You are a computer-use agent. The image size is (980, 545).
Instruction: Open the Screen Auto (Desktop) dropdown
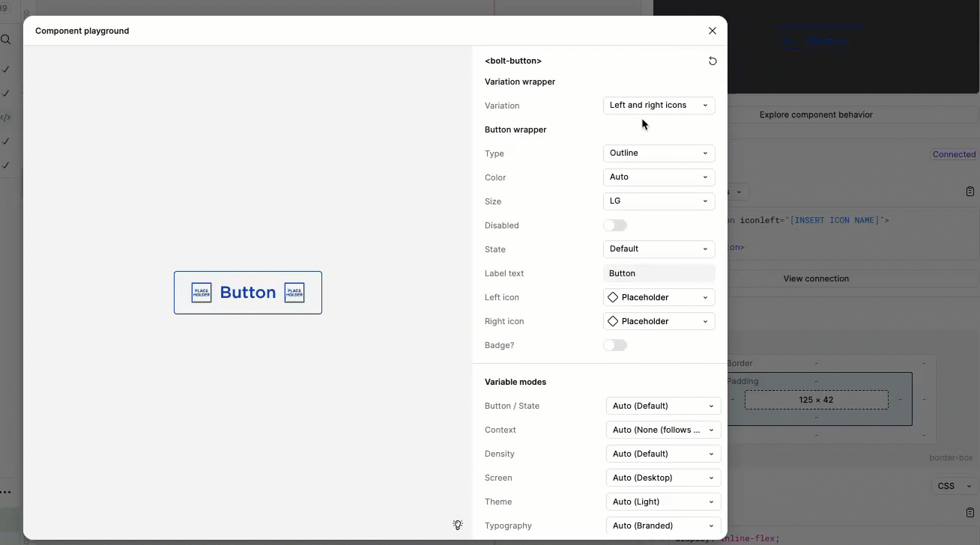pos(664,478)
